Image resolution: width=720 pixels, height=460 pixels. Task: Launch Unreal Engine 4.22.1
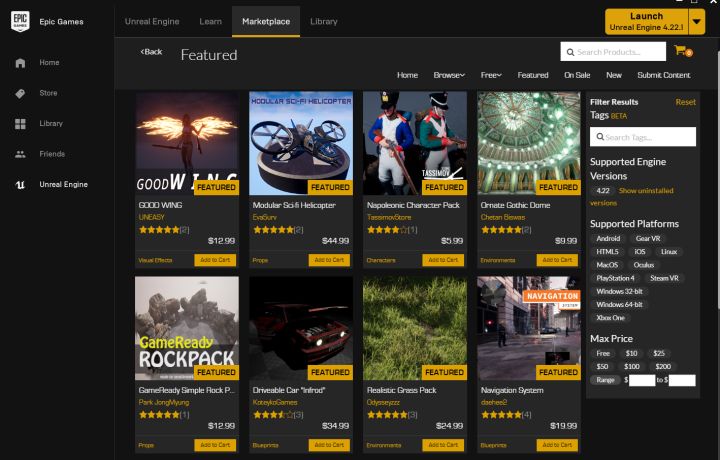646,22
